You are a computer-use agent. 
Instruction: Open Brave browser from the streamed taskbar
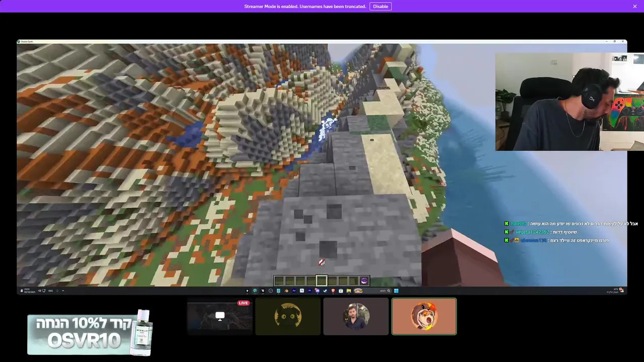pos(333,291)
